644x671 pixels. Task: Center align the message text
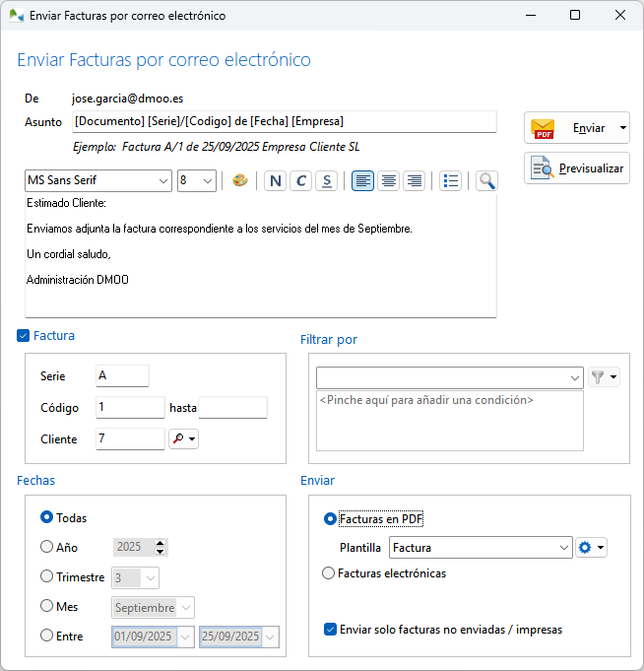[x=388, y=181]
